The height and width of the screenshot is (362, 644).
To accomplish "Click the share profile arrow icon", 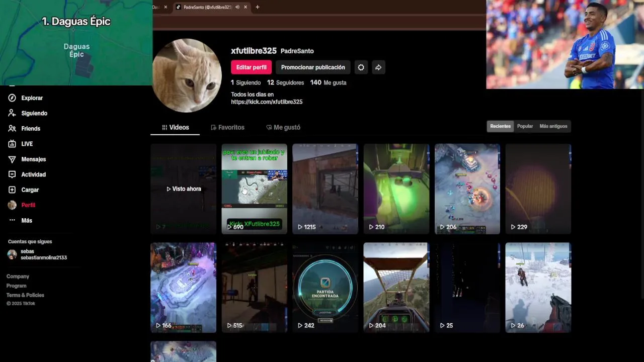I will pyautogui.click(x=378, y=67).
